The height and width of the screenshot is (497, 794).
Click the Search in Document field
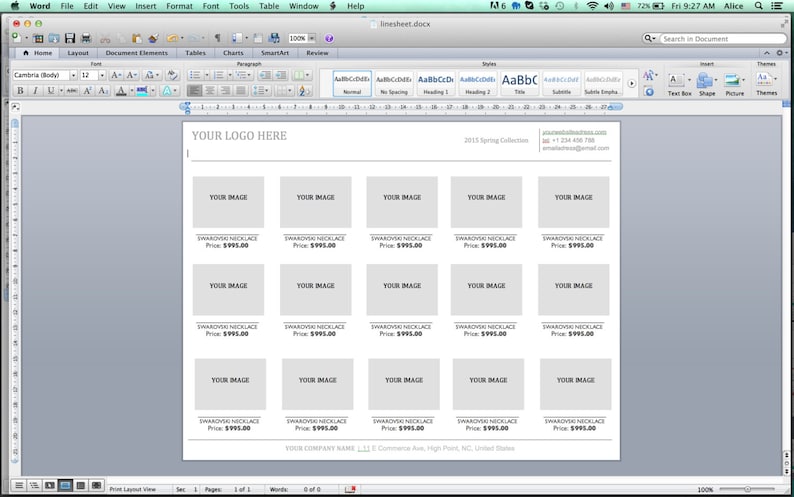tap(723, 39)
